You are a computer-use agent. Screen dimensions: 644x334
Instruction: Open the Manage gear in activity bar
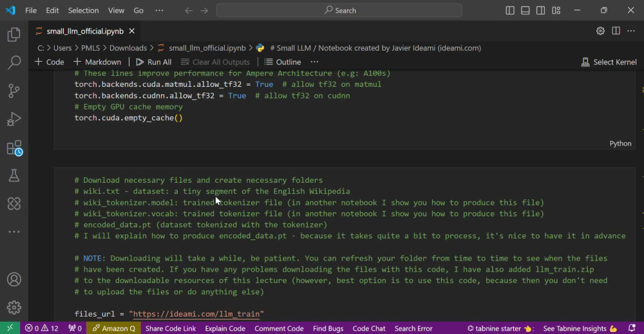click(14, 308)
